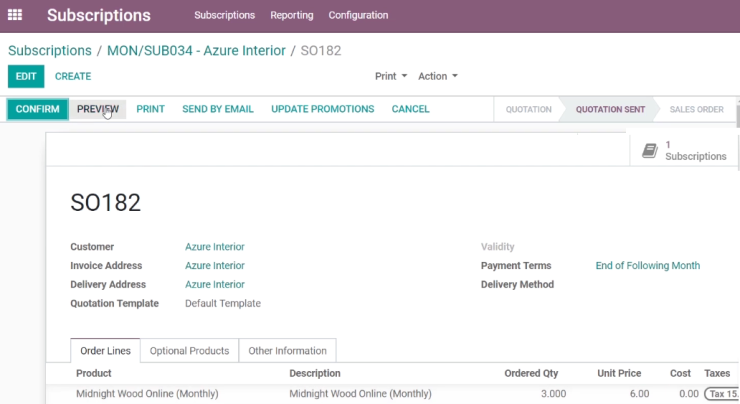Click the ordered quantity 3.000 cell

553,394
